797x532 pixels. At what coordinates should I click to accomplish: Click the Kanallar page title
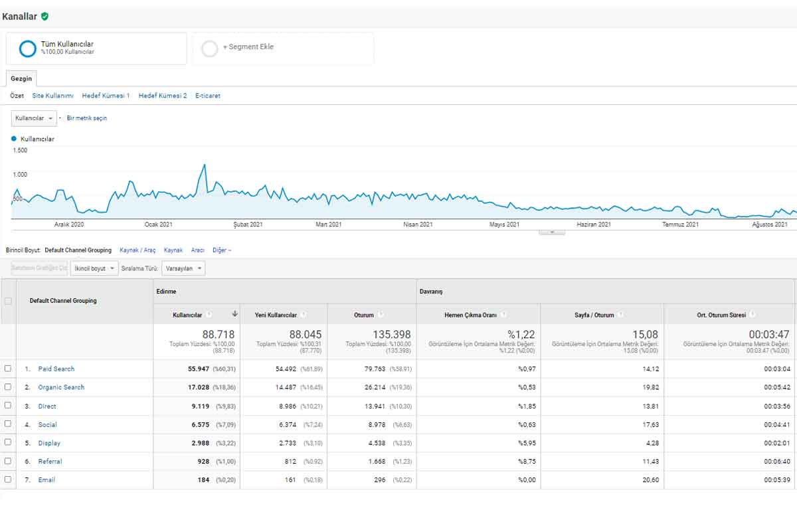20,16
